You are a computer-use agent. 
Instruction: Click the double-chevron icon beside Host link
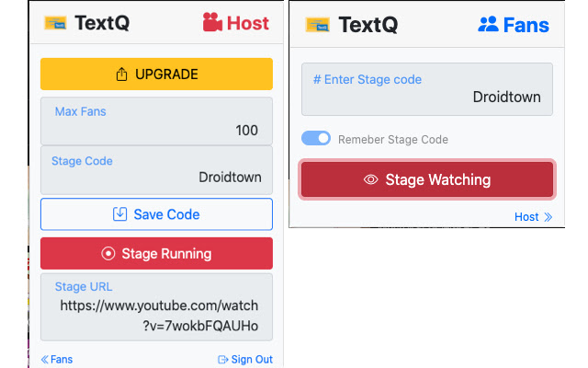tap(548, 217)
